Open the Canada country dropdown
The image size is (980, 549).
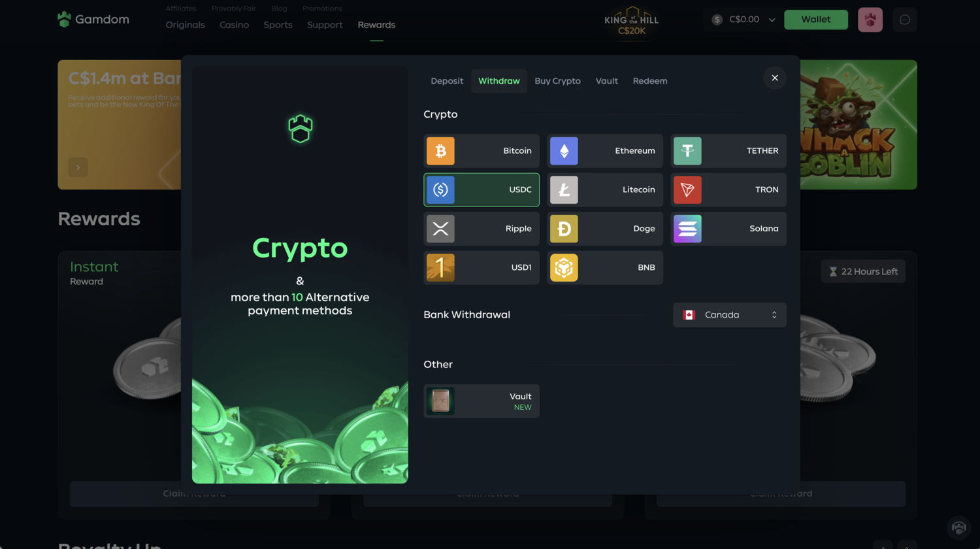[730, 315]
